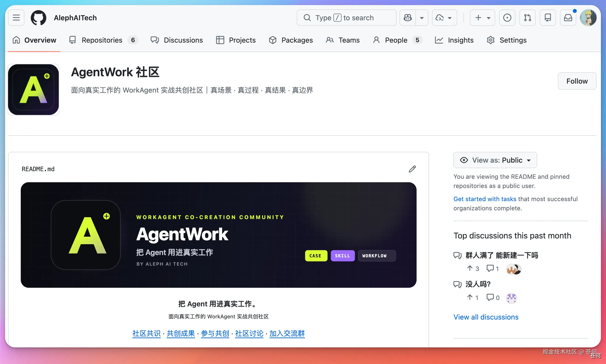Click author avatar for 没人吗 discussion
The image size is (606, 364).
tap(511, 298)
